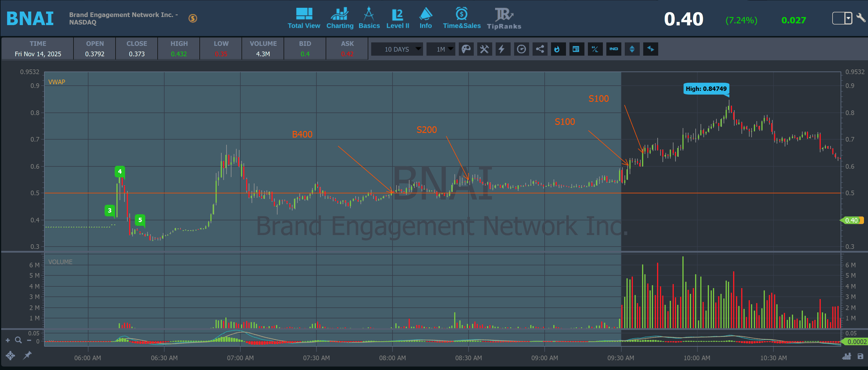Expand the 10 DAYS range dropdown
Screen dimensions: 868x370
[397, 49]
